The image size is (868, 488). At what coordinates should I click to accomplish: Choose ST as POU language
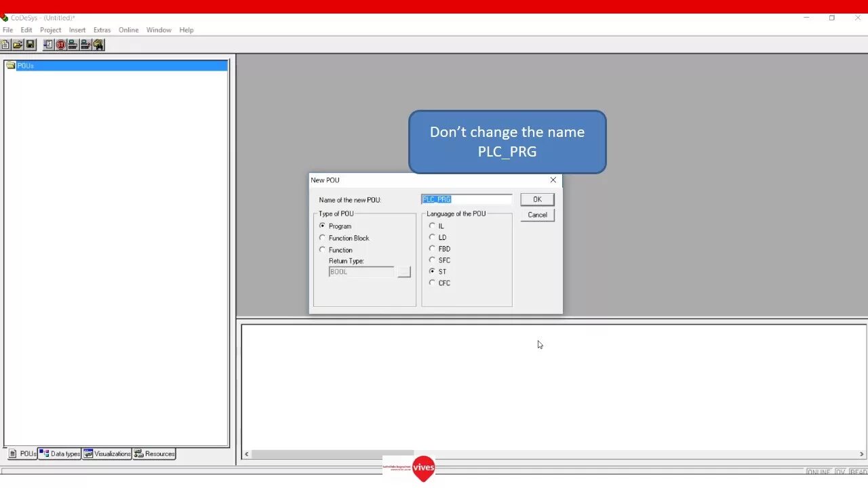tap(432, 271)
